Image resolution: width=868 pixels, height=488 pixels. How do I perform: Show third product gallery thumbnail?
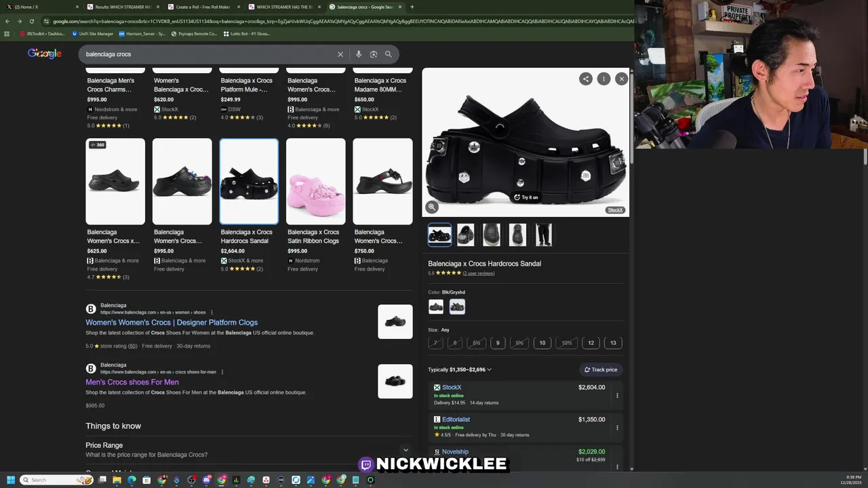click(492, 235)
